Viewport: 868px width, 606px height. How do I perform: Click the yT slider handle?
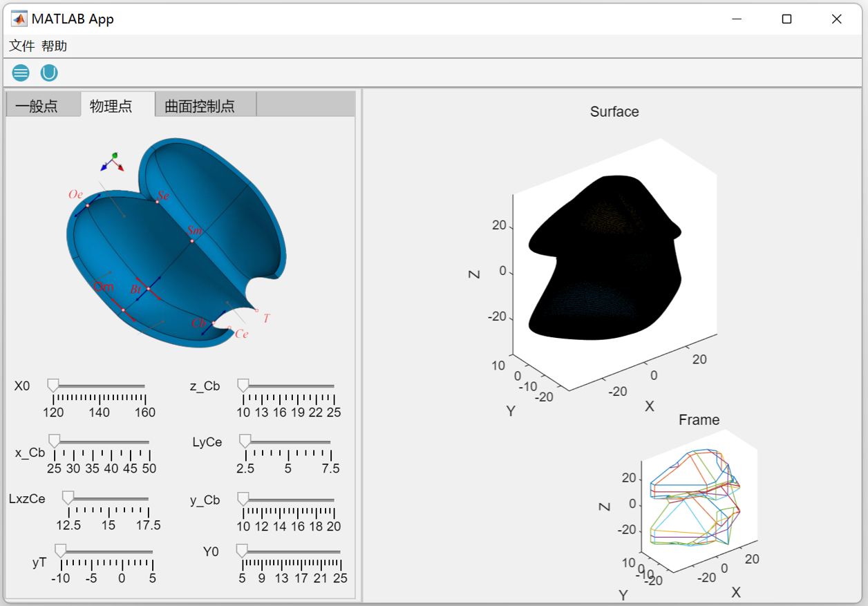(61, 550)
